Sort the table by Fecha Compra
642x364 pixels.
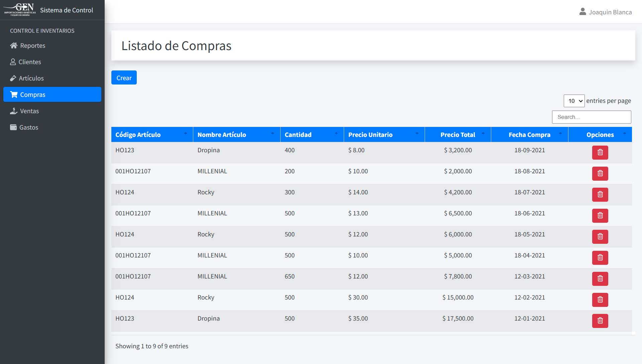point(529,135)
